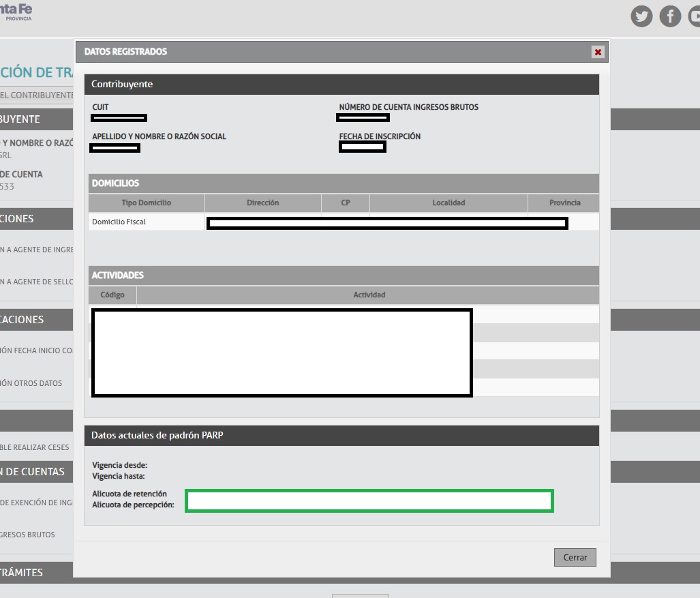Click the Alicuota de retención label
700x598 pixels.
pos(130,494)
